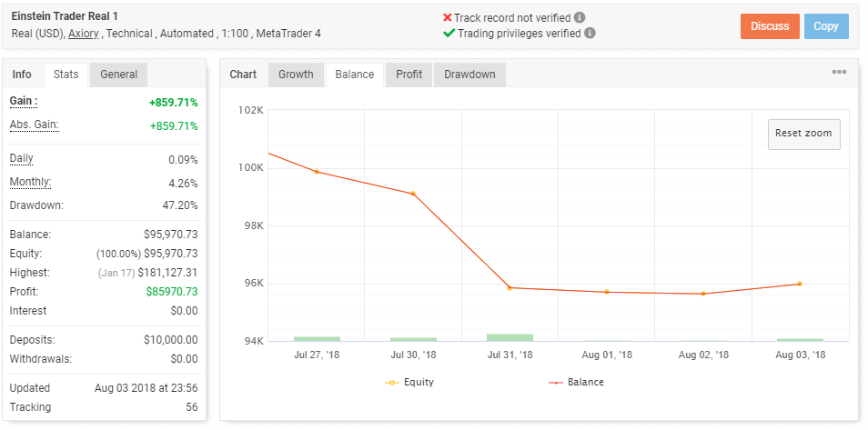The height and width of the screenshot is (430, 868).
Task: Click the Daily stat label
Action: pyautogui.click(x=22, y=159)
